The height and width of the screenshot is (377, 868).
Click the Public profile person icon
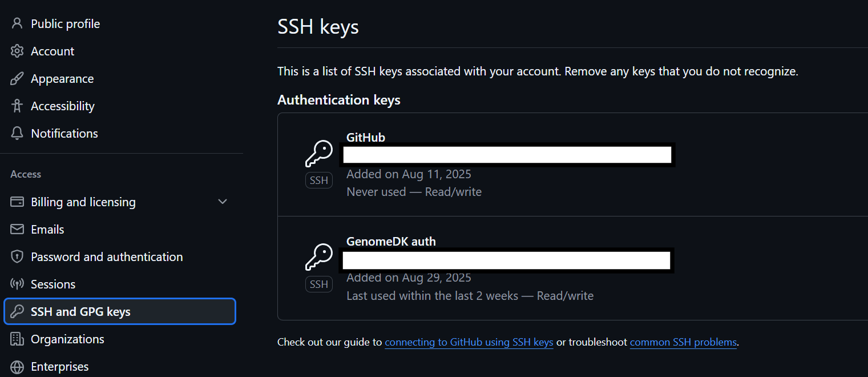pyautogui.click(x=17, y=23)
